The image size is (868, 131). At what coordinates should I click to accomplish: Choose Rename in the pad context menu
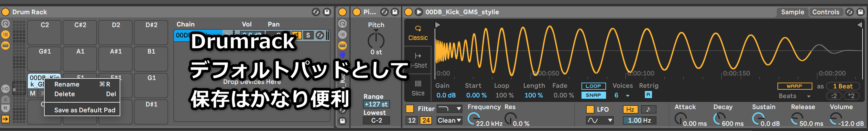coord(67,84)
